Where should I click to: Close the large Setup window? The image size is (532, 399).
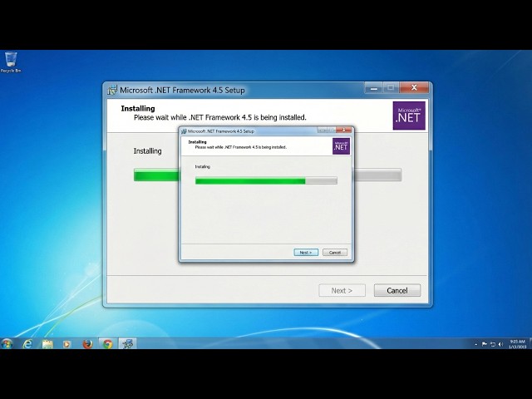click(414, 87)
